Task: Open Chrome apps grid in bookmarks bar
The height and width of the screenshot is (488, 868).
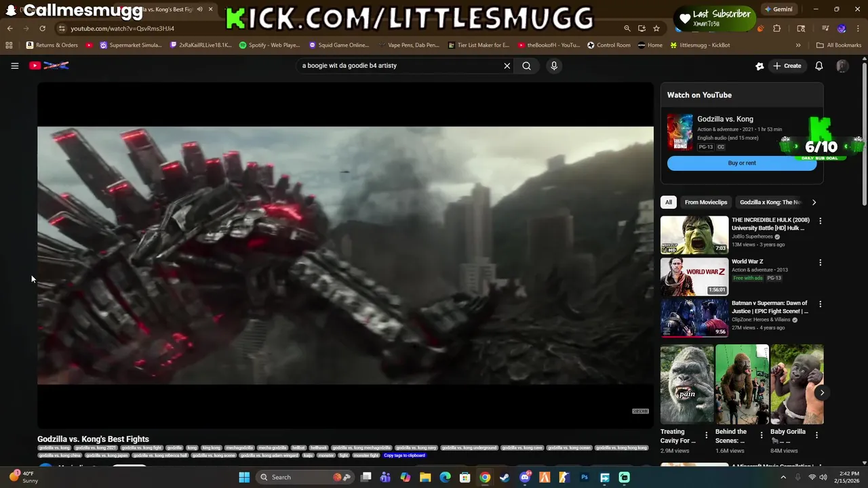Action: pos(9,45)
